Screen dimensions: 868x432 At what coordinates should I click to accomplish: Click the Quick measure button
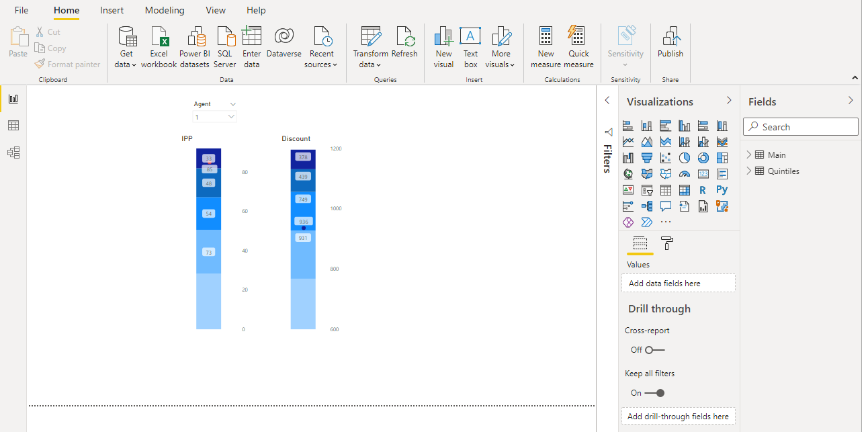click(x=578, y=47)
